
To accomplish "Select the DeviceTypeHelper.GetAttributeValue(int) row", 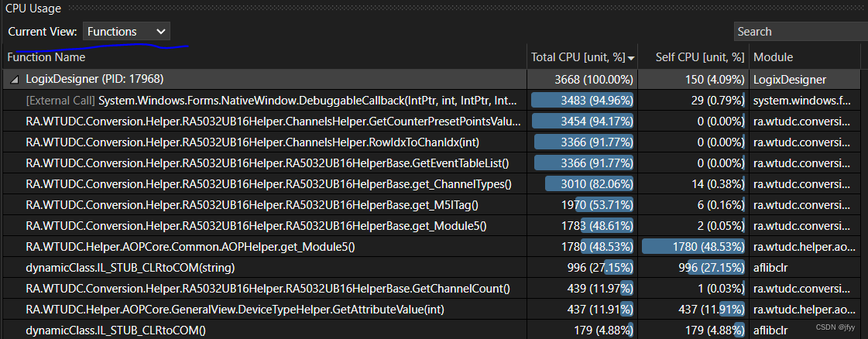I will tap(434, 310).
